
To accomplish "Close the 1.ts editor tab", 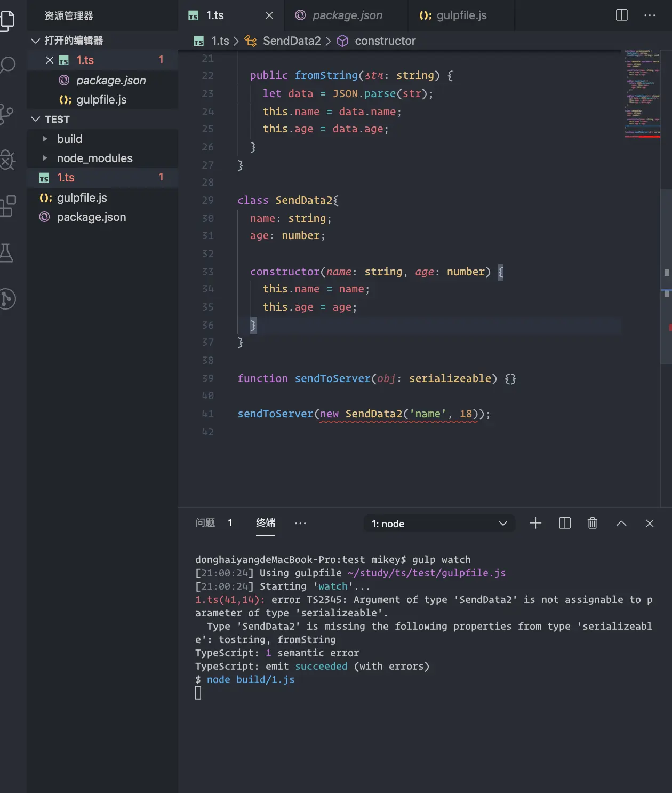I will [x=269, y=15].
